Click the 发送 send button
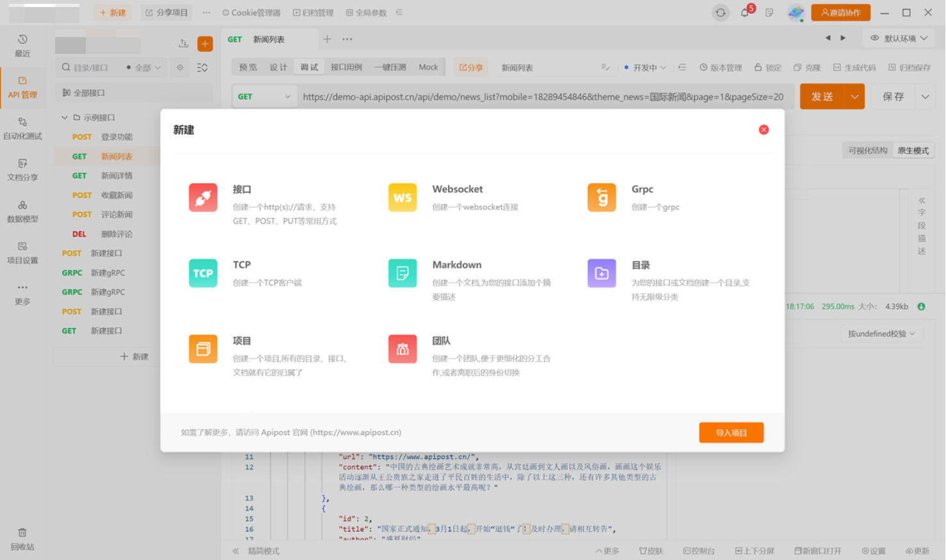This screenshot has height=560, width=946. tap(822, 97)
